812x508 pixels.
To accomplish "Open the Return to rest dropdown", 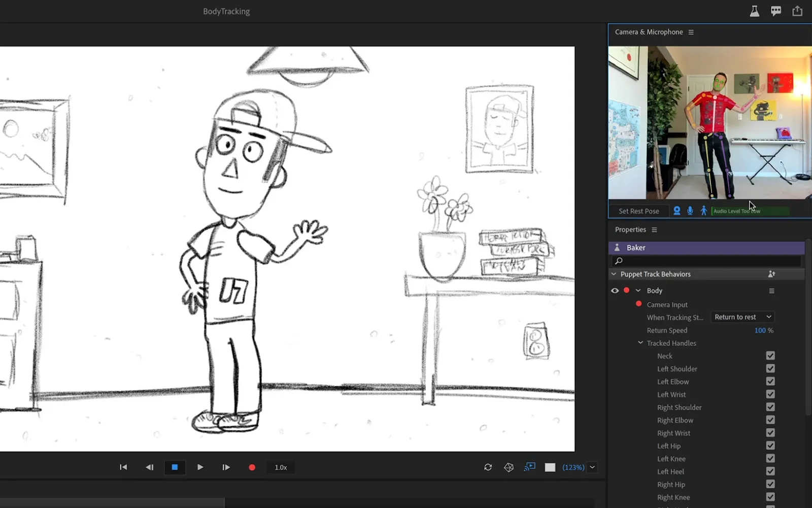I will pos(742,317).
